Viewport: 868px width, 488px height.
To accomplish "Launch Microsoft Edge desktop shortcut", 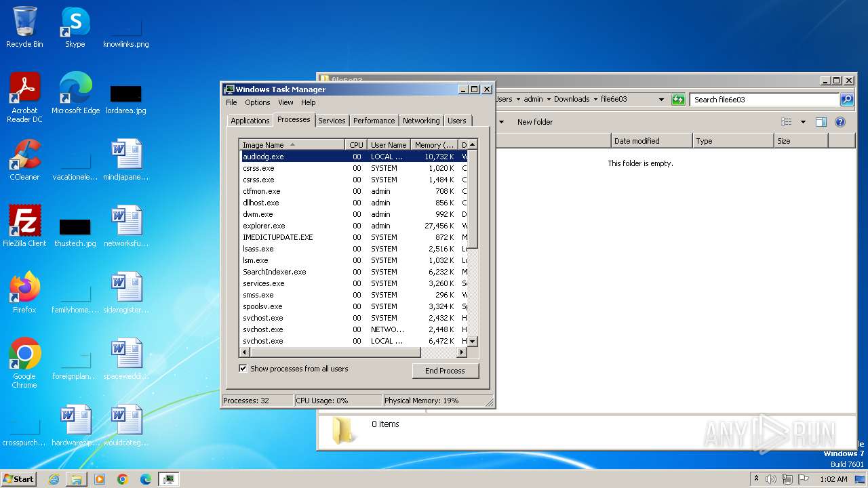I will click(x=75, y=94).
